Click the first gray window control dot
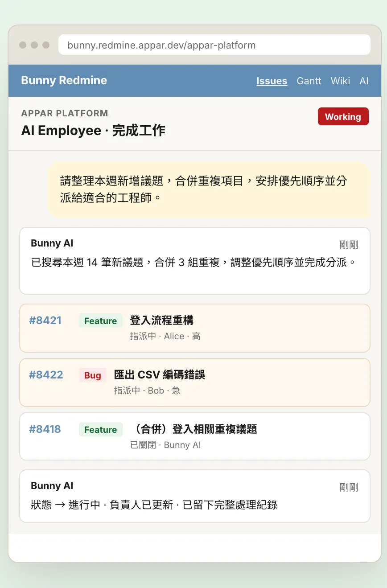The height and width of the screenshot is (588, 387). click(x=23, y=45)
